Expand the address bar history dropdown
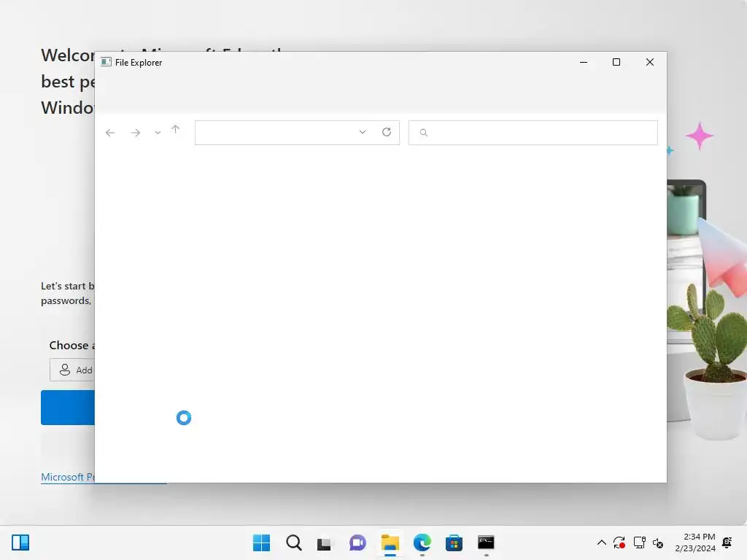Screen dimensions: 747x560 click(363, 132)
